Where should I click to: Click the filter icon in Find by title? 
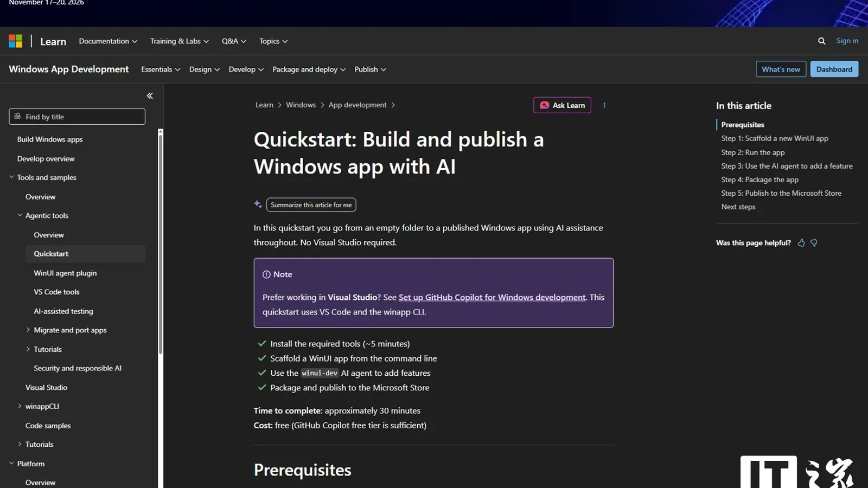[17, 117]
